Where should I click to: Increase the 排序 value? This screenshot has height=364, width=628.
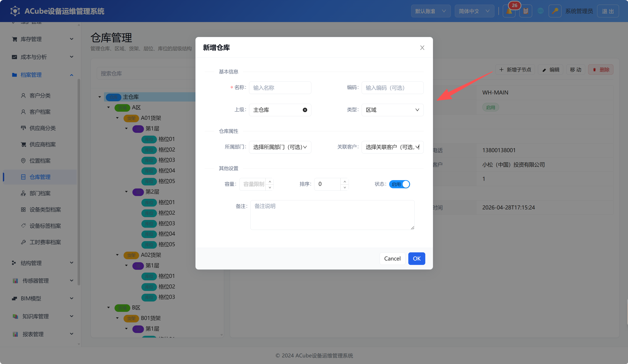(x=345, y=181)
